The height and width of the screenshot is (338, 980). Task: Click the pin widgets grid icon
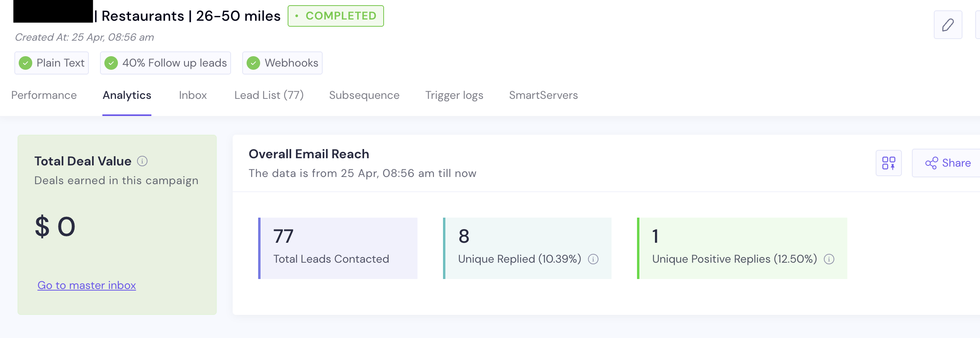click(888, 163)
